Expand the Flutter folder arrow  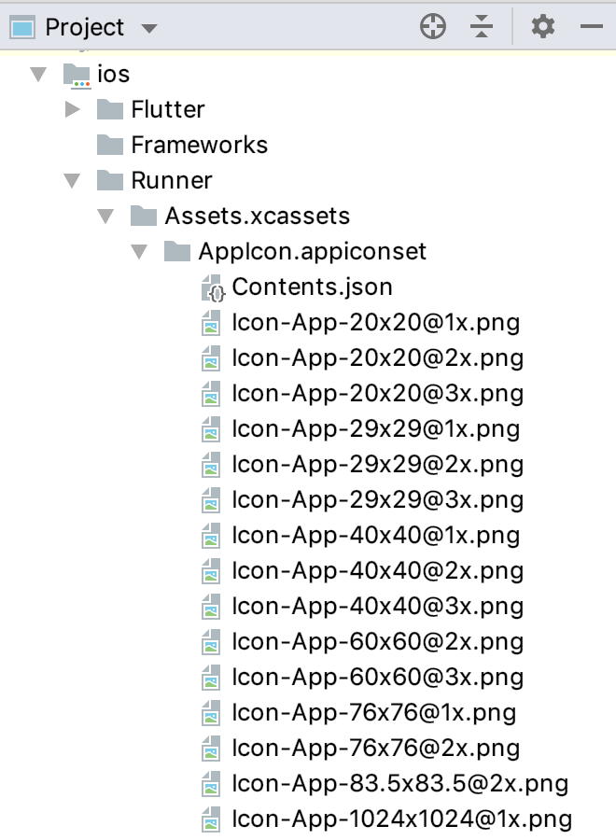click(x=72, y=109)
